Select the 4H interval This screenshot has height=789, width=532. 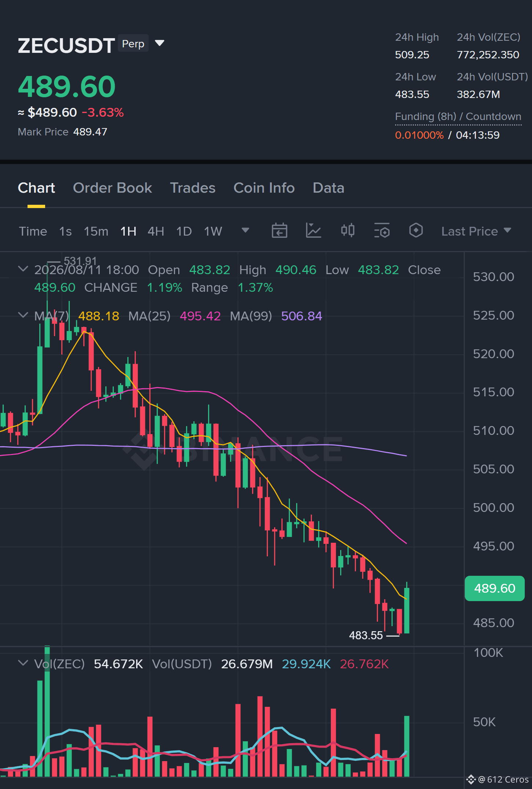point(156,231)
